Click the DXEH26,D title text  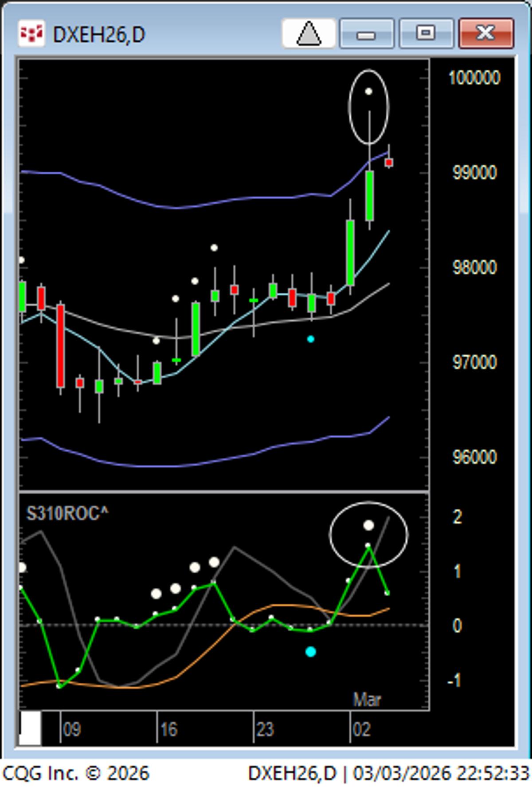99,35
